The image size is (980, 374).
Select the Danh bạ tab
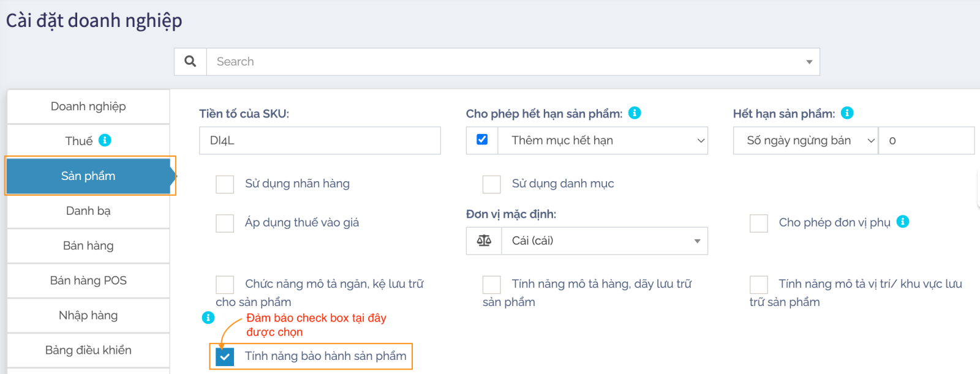click(x=88, y=211)
